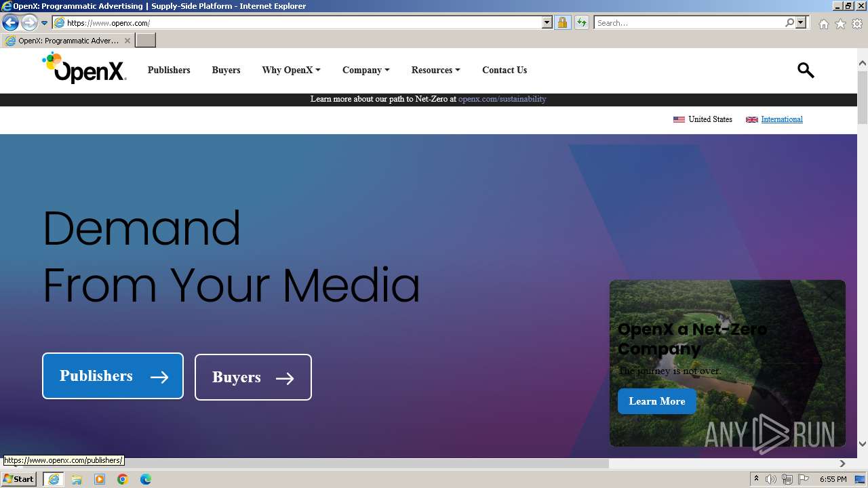This screenshot has height=488, width=868.
Task: Click the blue Publishers hero button
Action: click(113, 376)
